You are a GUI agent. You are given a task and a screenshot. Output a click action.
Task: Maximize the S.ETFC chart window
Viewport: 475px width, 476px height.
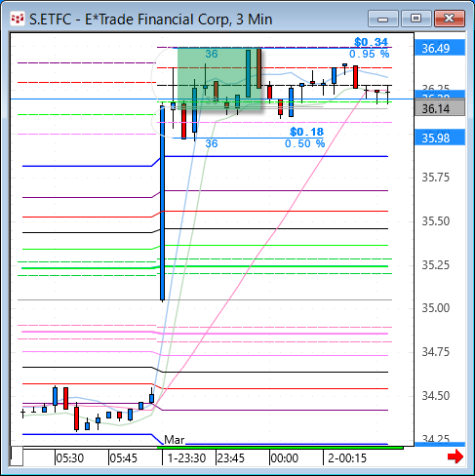tap(416, 19)
